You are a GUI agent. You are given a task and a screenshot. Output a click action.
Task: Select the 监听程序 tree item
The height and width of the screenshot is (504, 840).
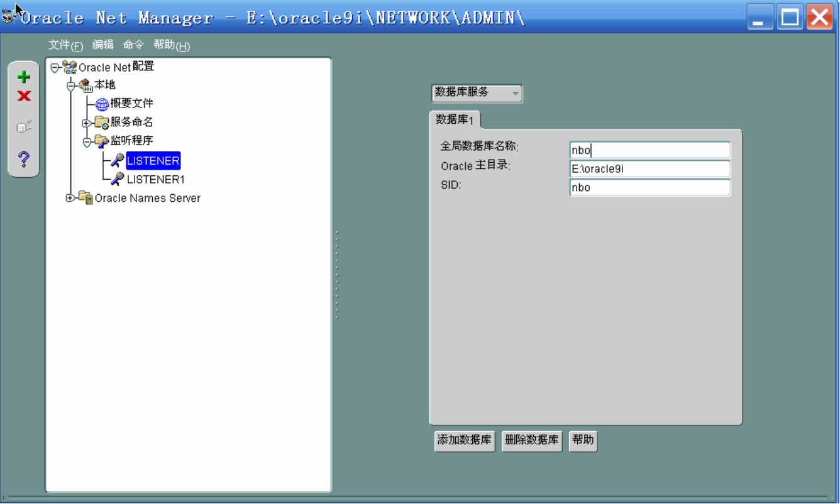(132, 140)
